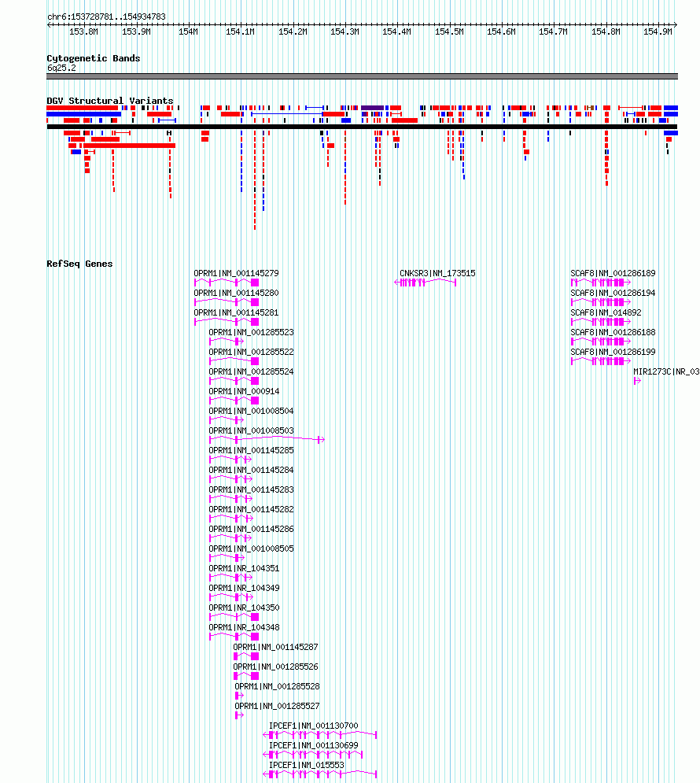This screenshot has width=700, height=783.
Task: Click the long blue variant at left of DGV track
Action: pyautogui.click(x=84, y=114)
